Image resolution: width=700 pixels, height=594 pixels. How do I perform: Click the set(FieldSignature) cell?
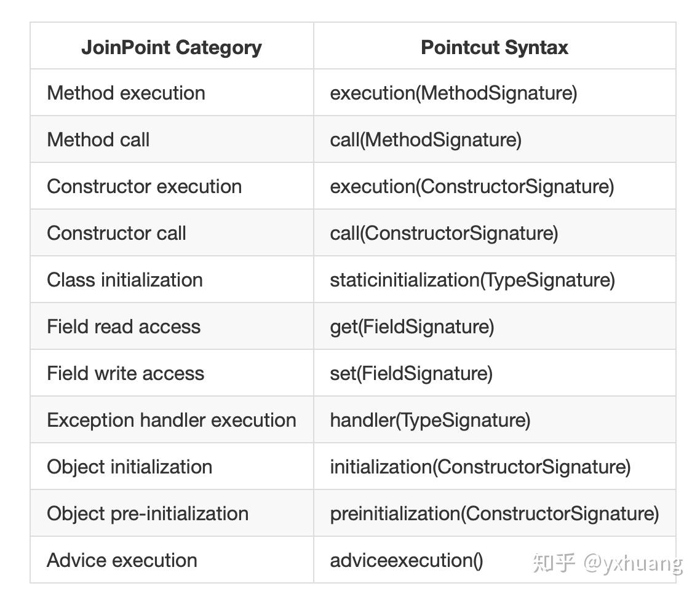tap(412, 373)
